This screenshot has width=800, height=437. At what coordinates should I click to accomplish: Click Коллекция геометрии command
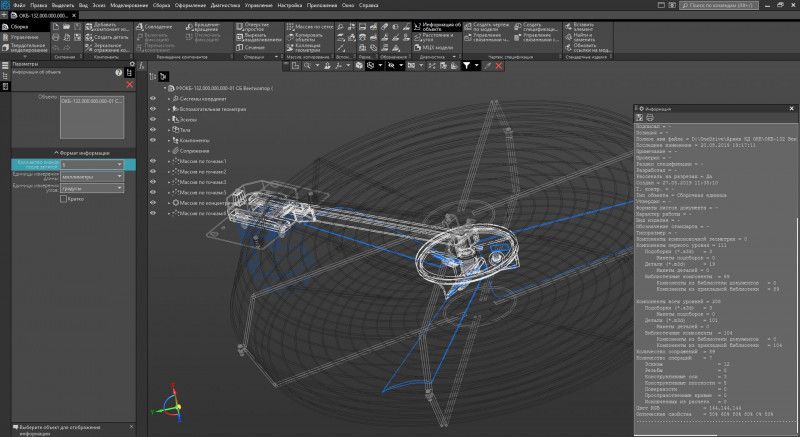(304, 47)
